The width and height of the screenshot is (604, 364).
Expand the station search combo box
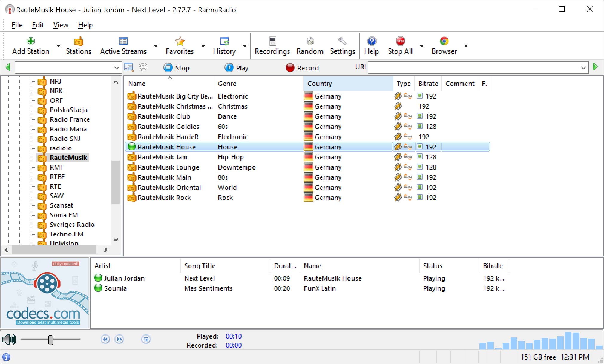117,68
